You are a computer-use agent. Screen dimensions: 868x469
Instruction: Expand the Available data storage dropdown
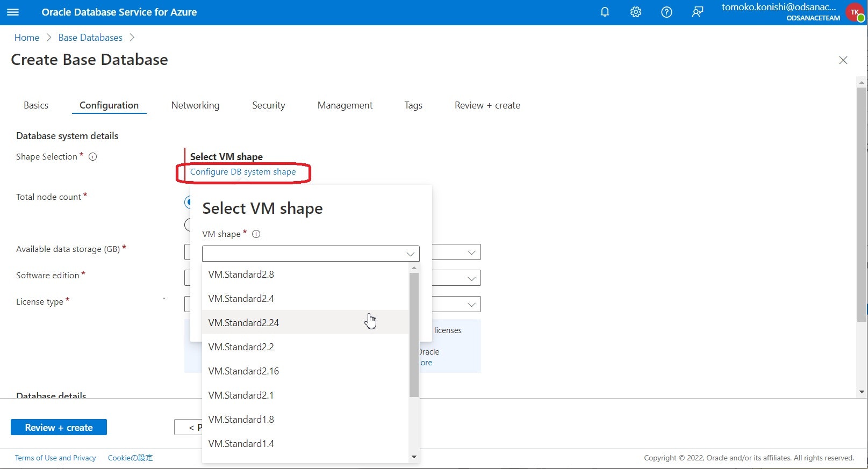click(471, 252)
